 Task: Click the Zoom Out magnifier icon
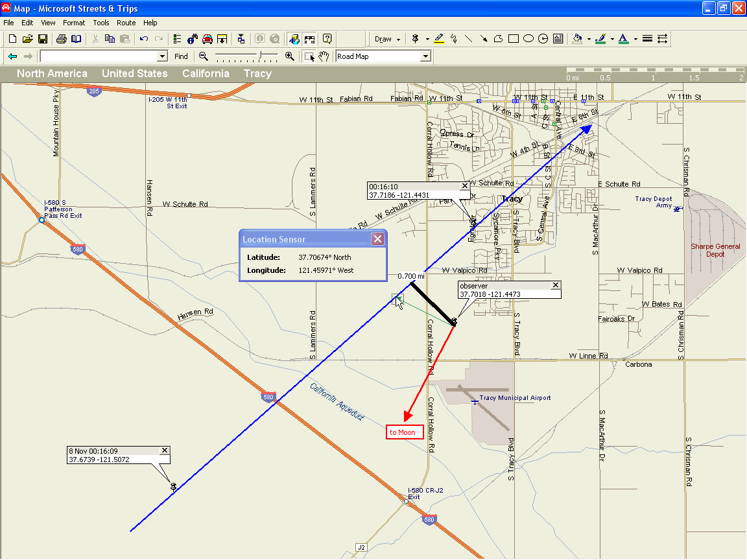[x=204, y=56]
